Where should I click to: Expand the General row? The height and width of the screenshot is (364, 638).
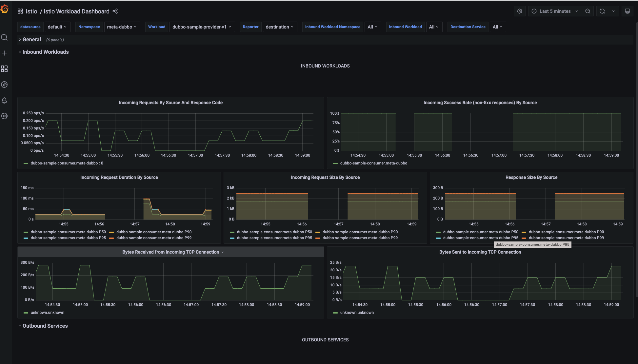(31, 40)
